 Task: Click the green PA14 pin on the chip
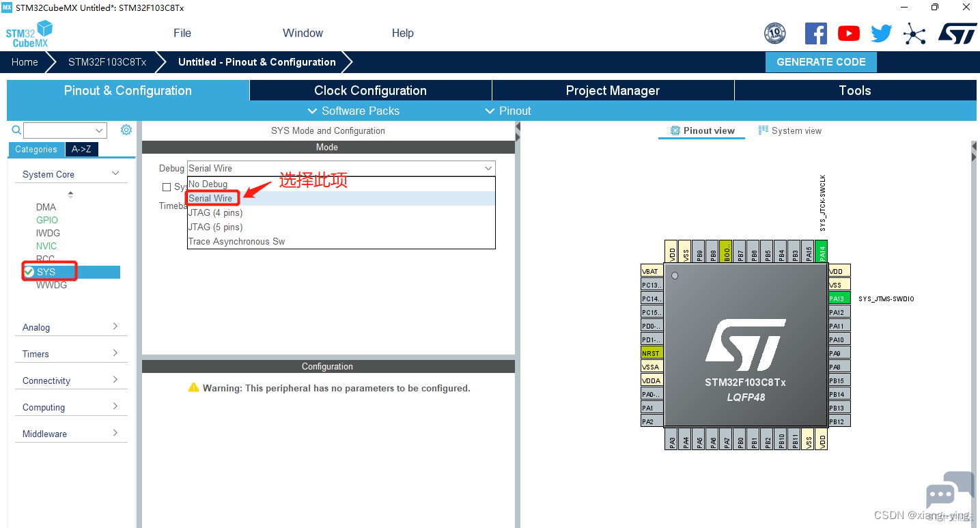[822, 251]
